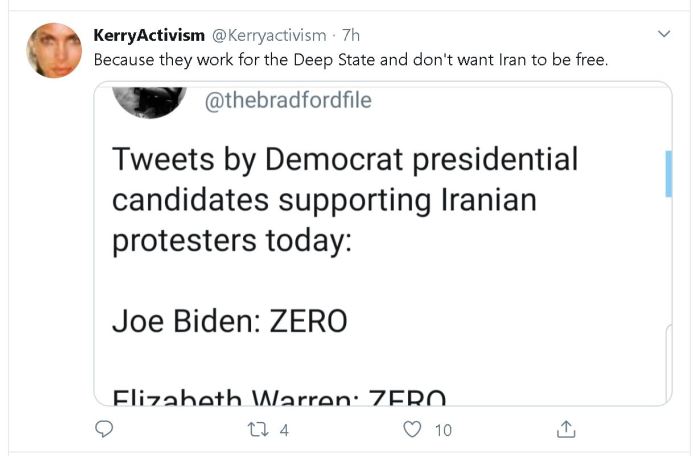Click the blue scrollbar thumb in the image
The height and width of the screenshot is (456, 700).
point(667,173)
